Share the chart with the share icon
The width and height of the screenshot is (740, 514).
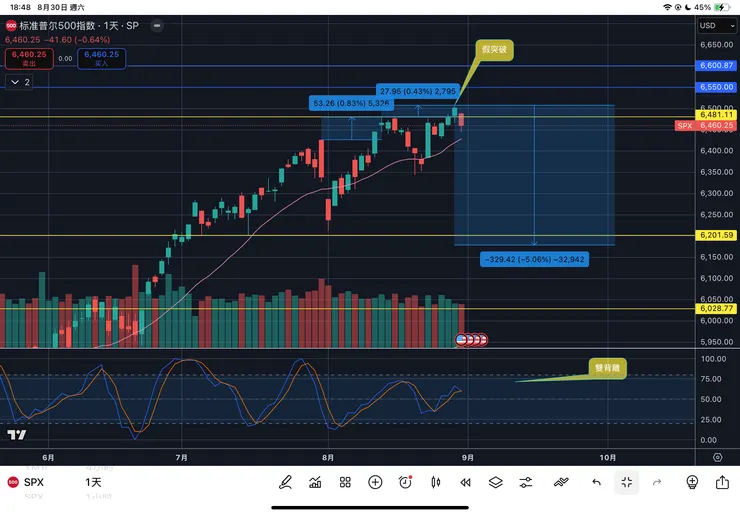click(x=722, y=482)
